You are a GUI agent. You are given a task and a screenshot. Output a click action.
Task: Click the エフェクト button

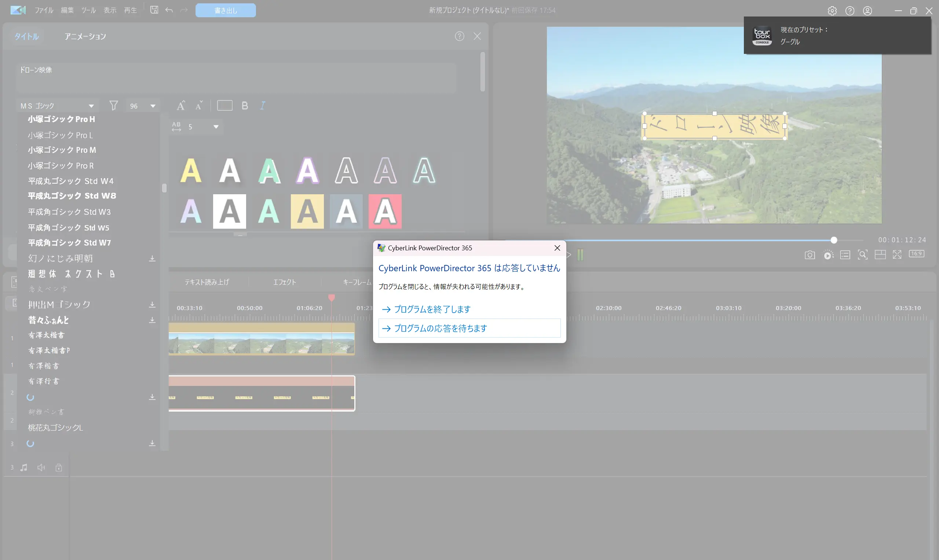(285, 282)
